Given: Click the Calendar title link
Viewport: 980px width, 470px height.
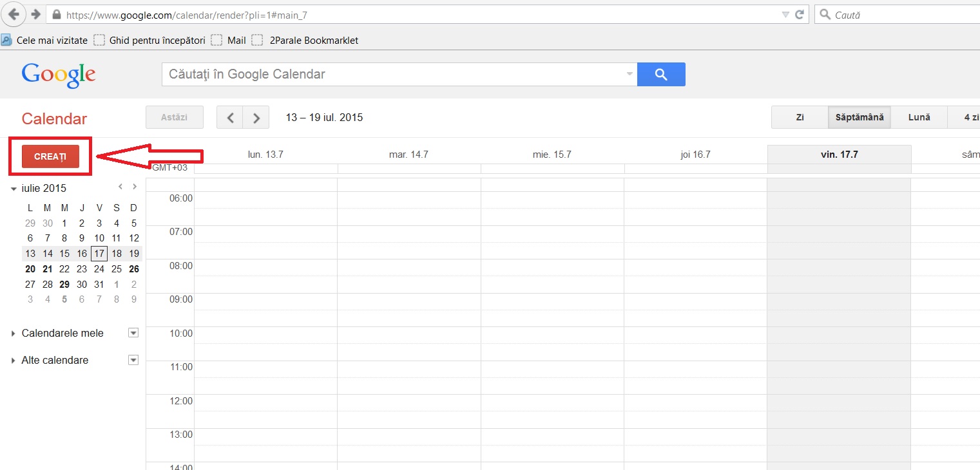Looking at the screenshot, I should pyautogui.click(x=54, y=118).
